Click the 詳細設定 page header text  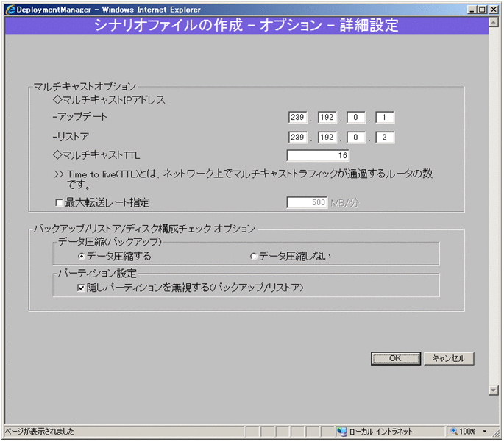pos(369,25)
